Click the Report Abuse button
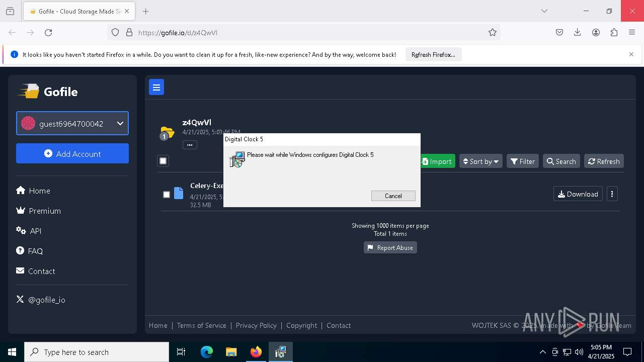 pyautogui.click(x=390, y=247)
